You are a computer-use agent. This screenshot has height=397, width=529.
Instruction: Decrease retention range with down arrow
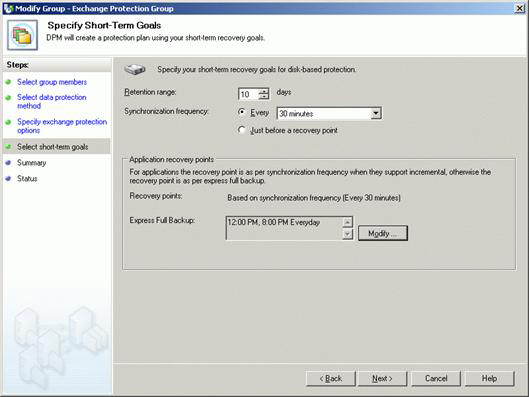pos(263,97)
